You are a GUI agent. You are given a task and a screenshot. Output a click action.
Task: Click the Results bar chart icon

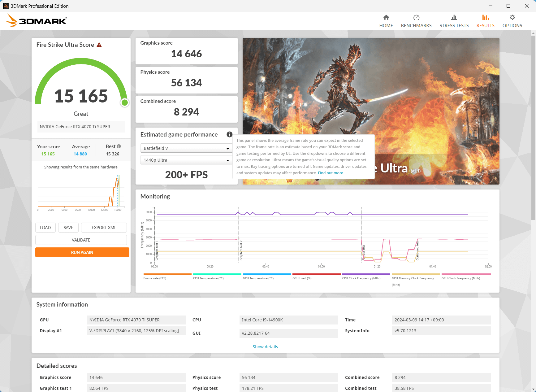(486, 17)
